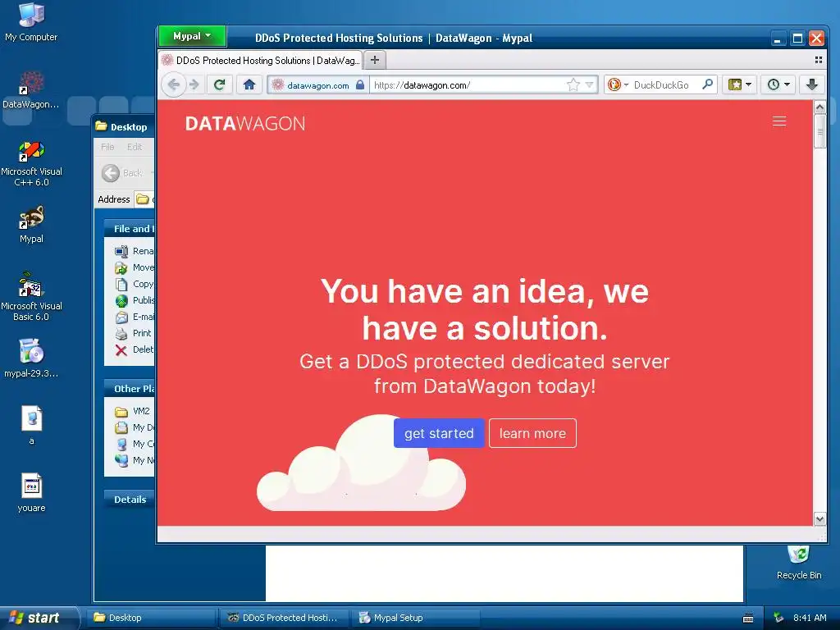The height and width of the screenshot is (630, 840).
Task: Select mypal-29.3 installer desktop icon
Action: [31, 358]
